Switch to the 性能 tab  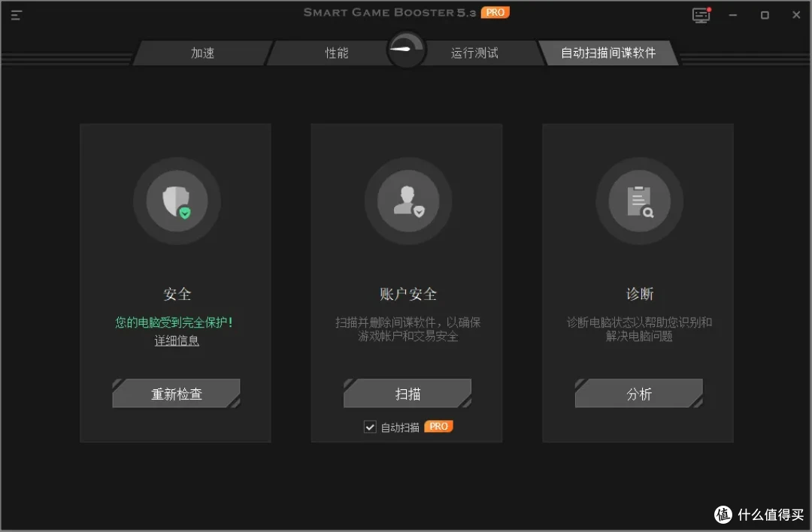click(337, 53)
